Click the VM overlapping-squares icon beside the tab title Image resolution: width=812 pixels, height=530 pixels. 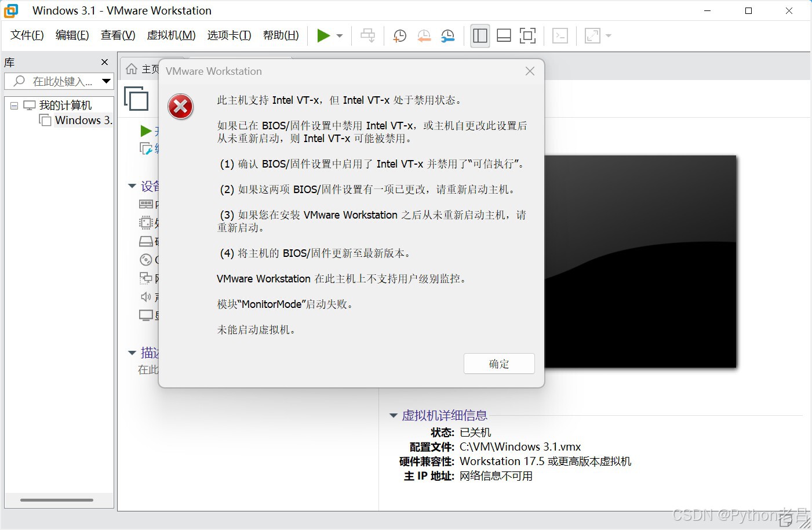click(136, 98)
